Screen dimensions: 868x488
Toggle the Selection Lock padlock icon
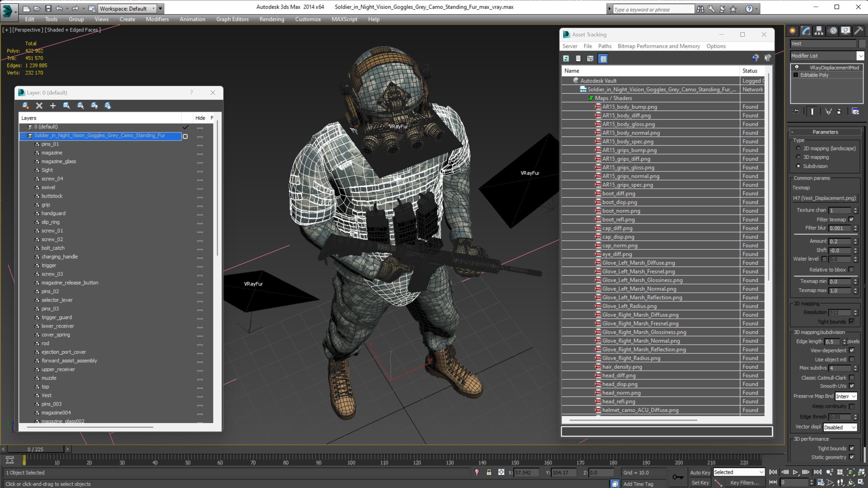tap(489, 472)
